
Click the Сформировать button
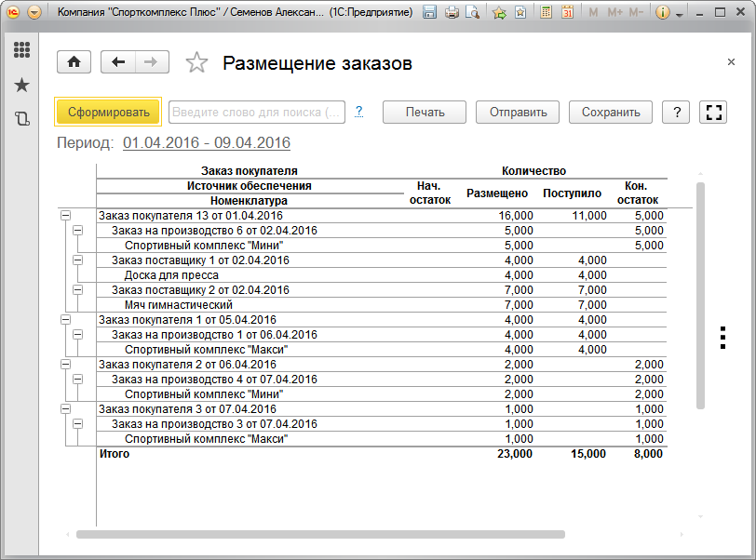(108, 112)
